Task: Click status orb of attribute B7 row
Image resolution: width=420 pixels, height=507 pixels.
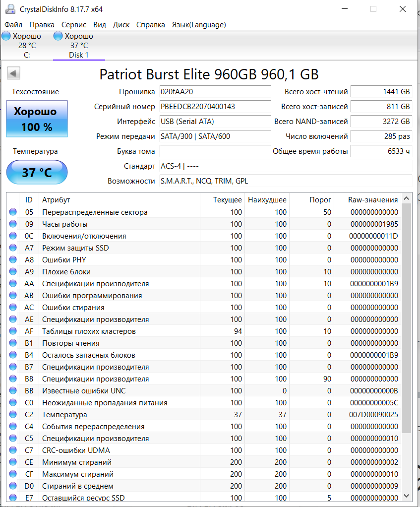Action: 13,367
